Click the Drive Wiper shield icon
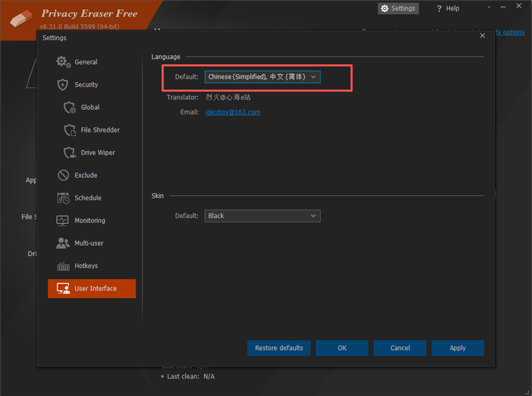532x396 pixels. [x=70, y=152]
